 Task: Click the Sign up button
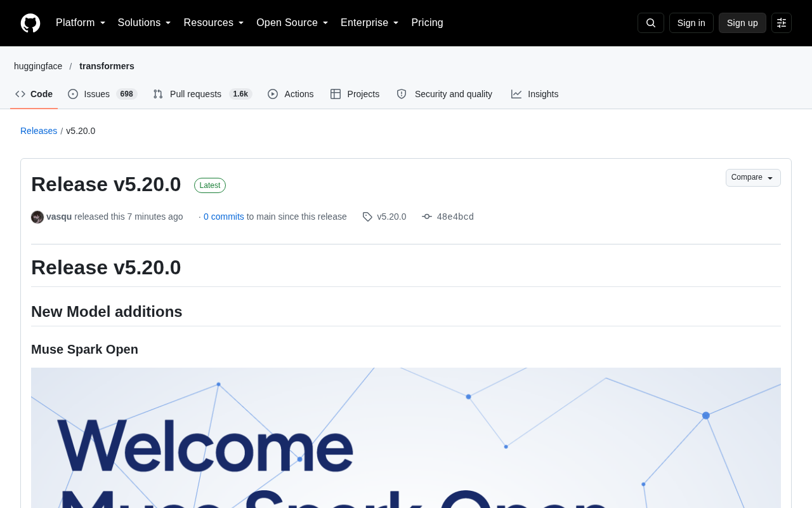click(x=742, y=23)
